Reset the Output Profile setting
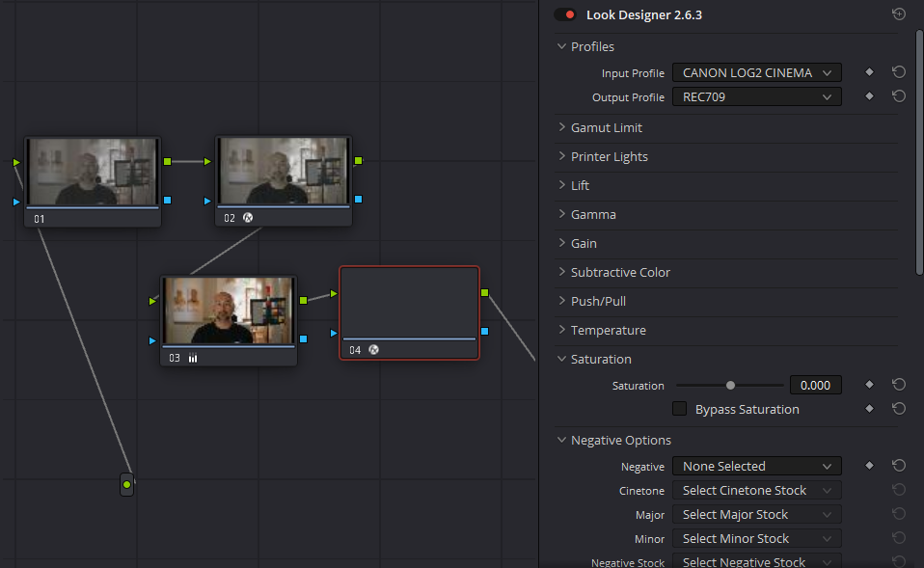This screenshot has height=568, width=924. (x=899, y=96)
